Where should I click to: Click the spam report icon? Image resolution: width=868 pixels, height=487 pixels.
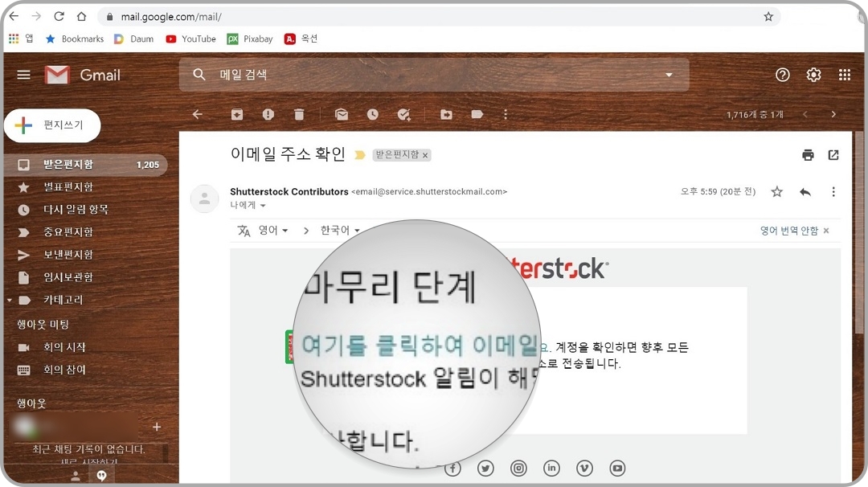point(268,114)
